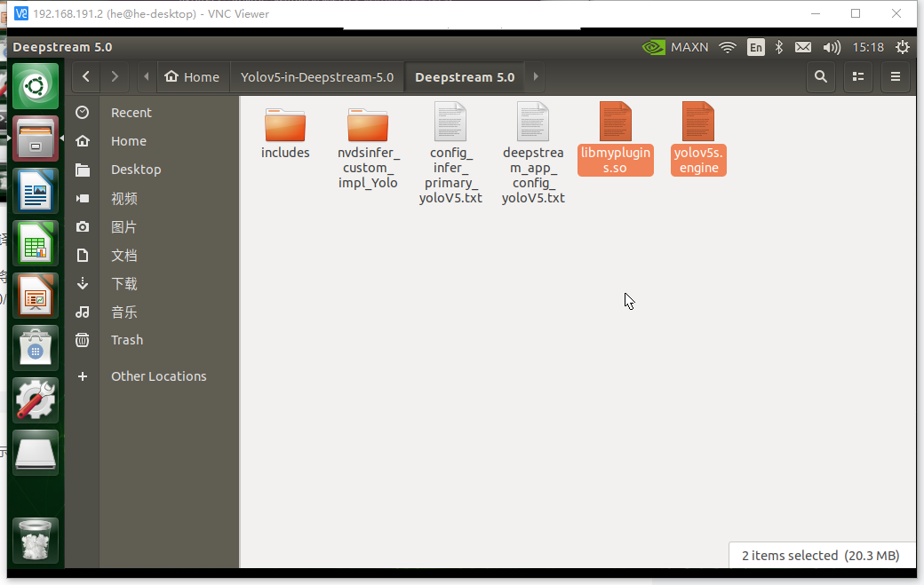Open the Files hamburger menu
The height and width of the screenshot is (585, 924).
click(x=896, y=77)
